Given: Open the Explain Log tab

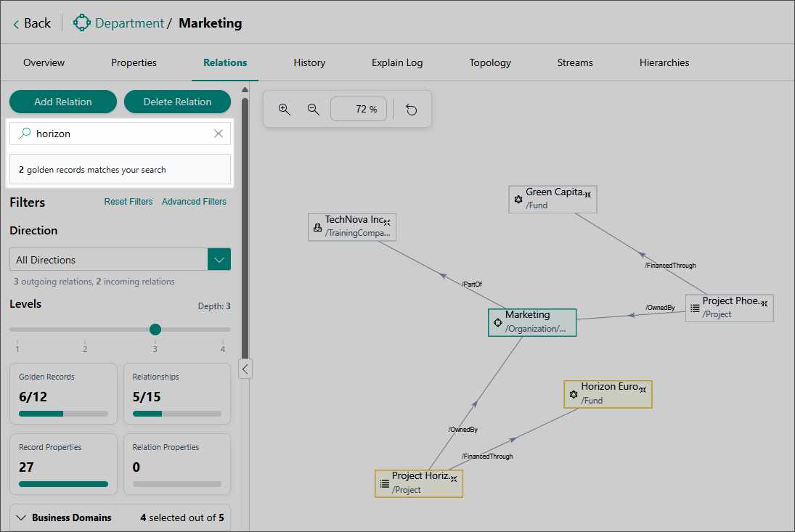Looking at the screenshot, I should (397, 63).
